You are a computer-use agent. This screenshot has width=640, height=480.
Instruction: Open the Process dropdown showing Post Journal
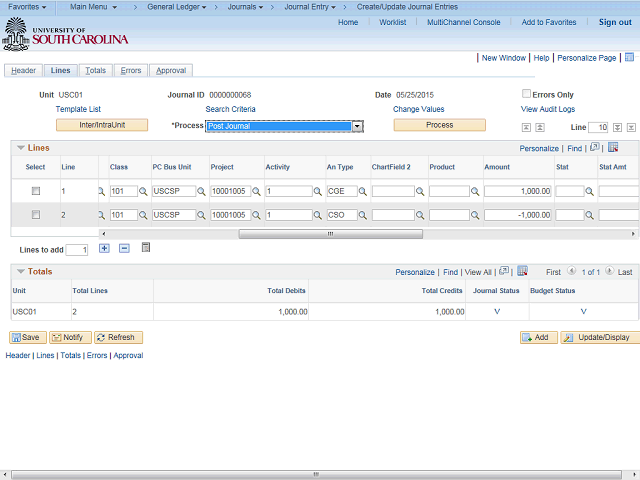[284, 127]
